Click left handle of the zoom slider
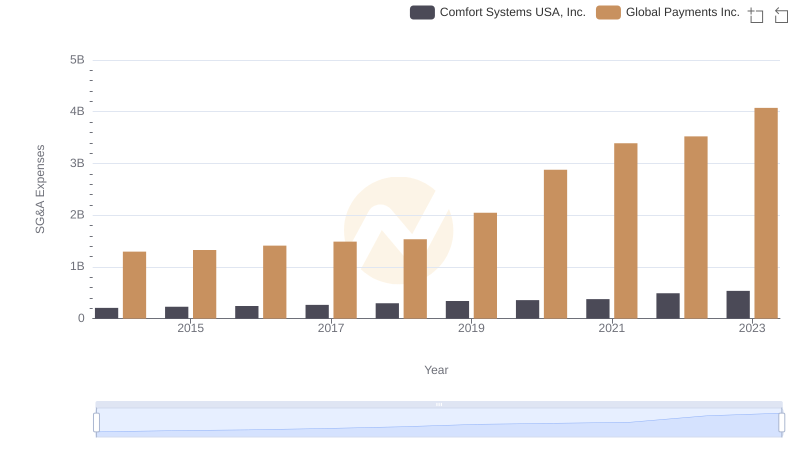800x461 pixels. tap(96, 422)
